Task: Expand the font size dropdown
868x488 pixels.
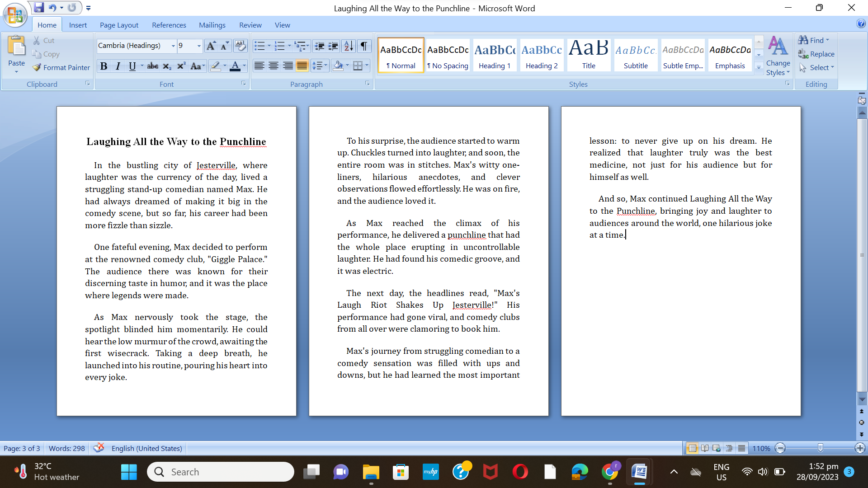Action: pos(199,46)
